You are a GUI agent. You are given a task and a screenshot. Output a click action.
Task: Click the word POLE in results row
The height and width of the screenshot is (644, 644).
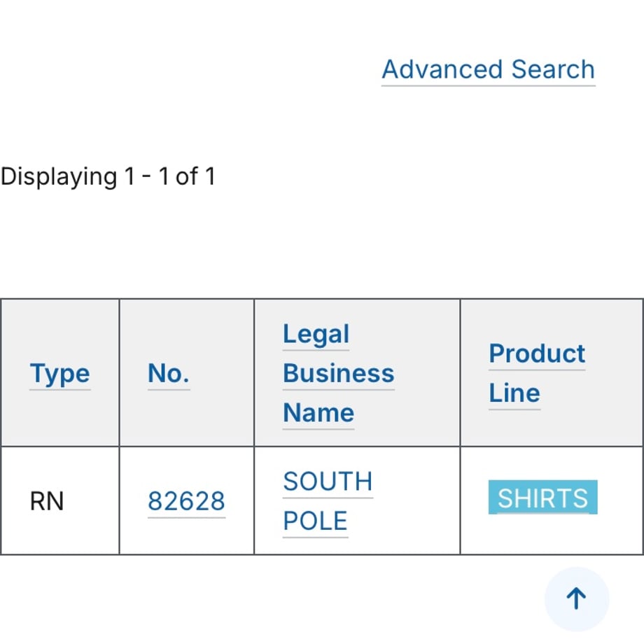click(x=316, y=521)
